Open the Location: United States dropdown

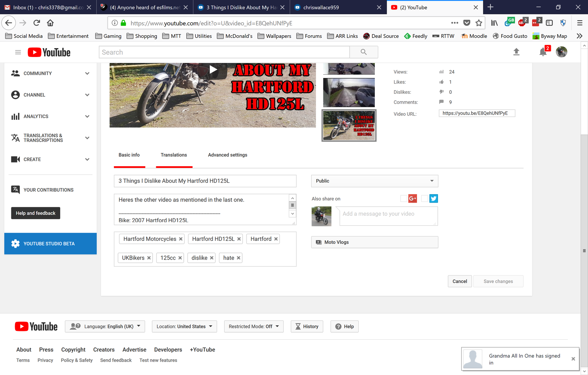pos(184,326)
